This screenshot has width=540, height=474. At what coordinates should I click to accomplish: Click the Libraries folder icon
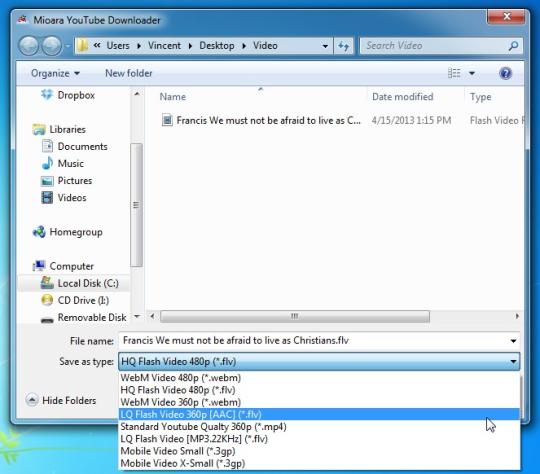[39, 130]
